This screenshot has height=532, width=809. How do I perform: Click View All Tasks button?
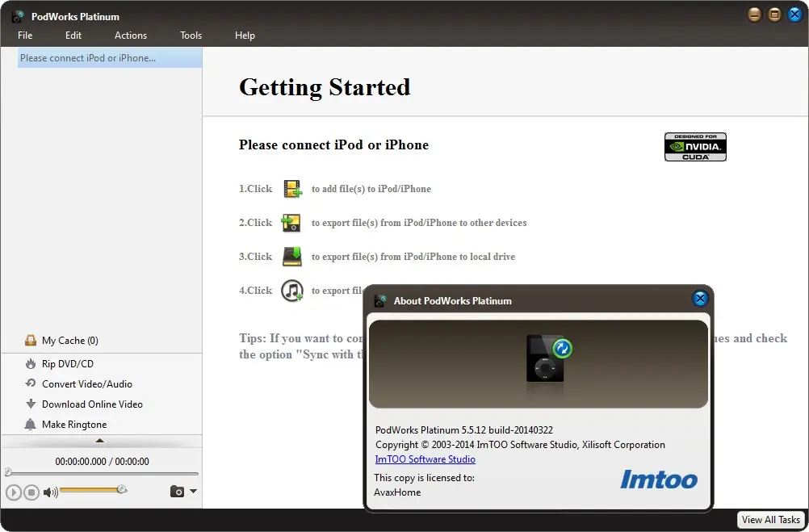click(x=771, y=520)
